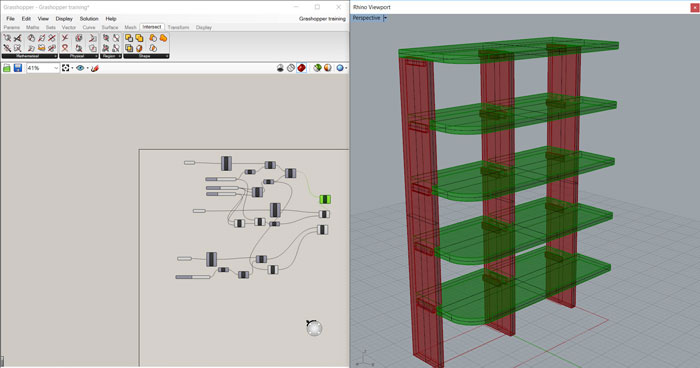
Task: Open the document preview settings icon
Action: point(328,68)
